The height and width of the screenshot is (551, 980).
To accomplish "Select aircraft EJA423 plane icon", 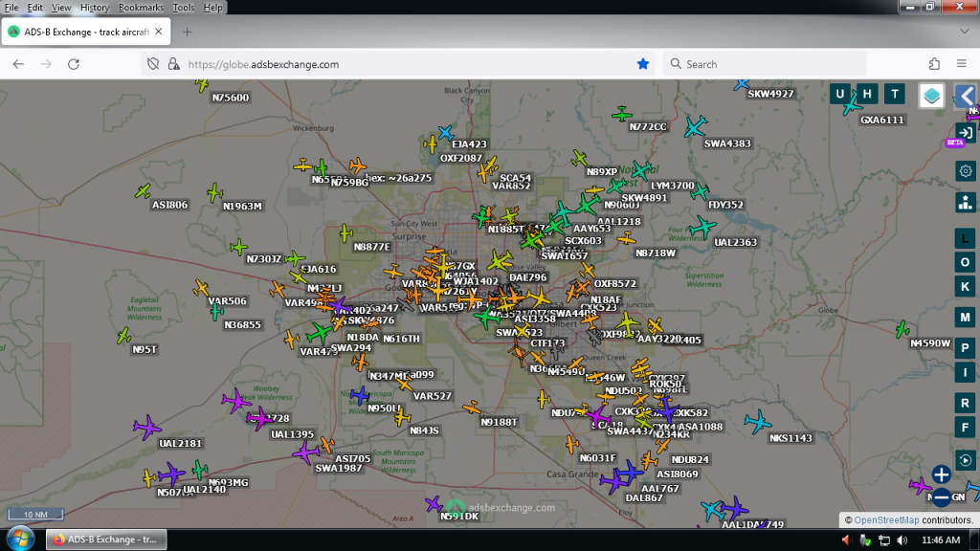I will (446, 132).
